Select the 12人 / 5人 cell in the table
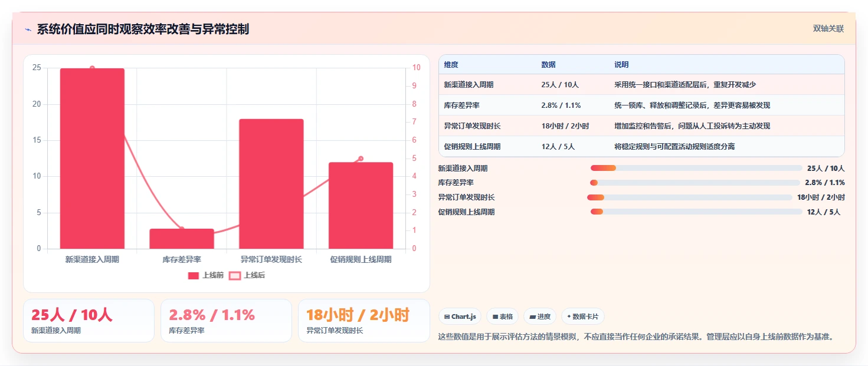868x366 pixels. coord(558,146)
